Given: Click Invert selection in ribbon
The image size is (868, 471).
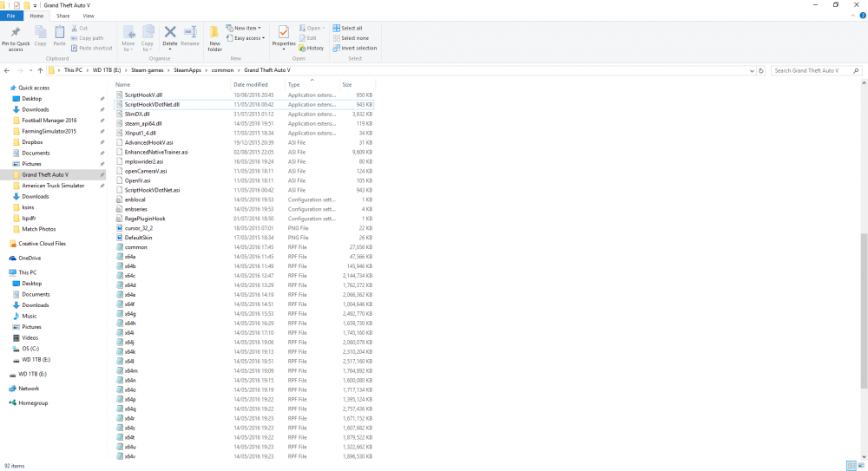Looking at the screenshot, I should [355, 49].
